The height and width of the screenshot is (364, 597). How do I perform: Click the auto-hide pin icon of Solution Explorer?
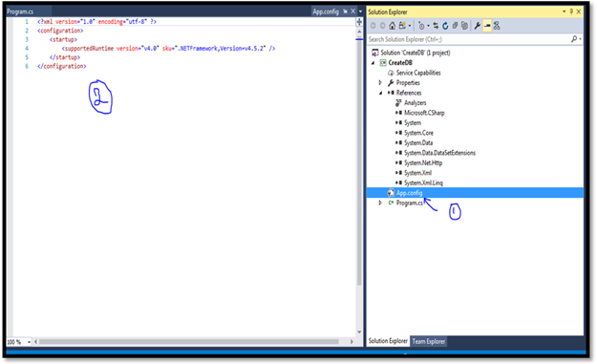coord(571,11)
